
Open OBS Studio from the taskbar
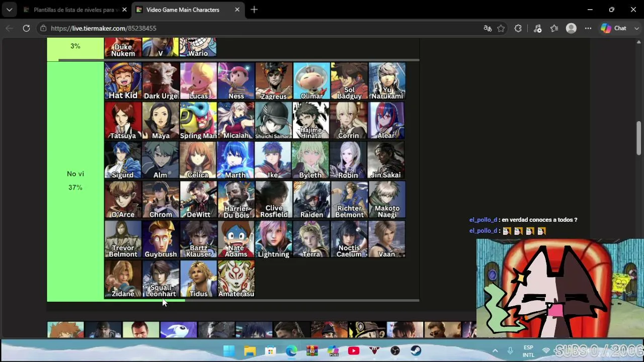click(395, 350)
